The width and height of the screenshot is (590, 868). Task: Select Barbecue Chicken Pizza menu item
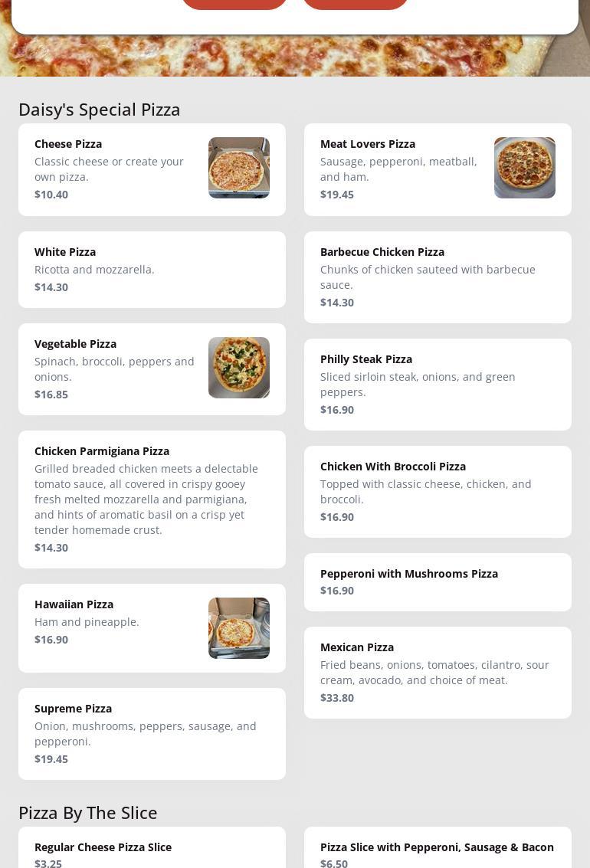(x=438, y=277)
